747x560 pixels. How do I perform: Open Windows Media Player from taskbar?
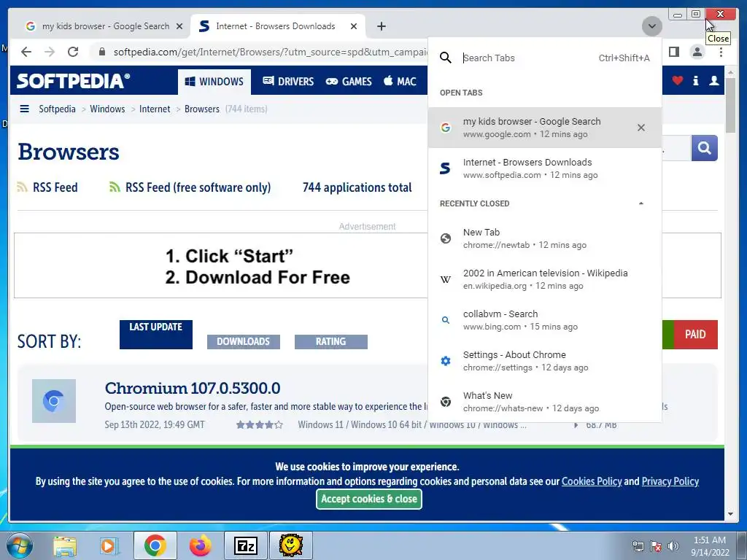coord(109,545)
